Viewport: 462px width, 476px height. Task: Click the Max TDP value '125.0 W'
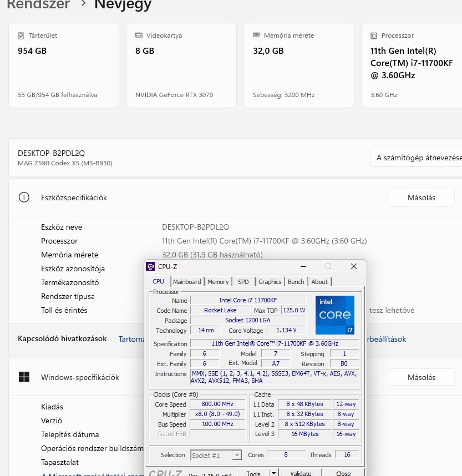(x=294, y=310)
